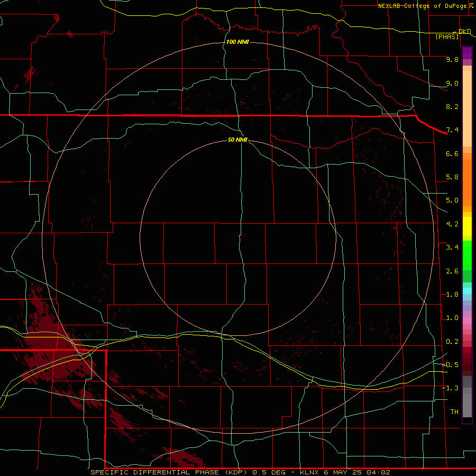This screenshot has width=476, height=476.
Task: Click the 4.2 value on the scale
Action: coord(452,224)
